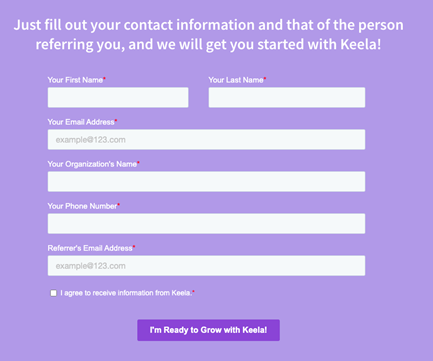Click into the Your Phone Number field
This screenshot has width=433, height=361.
[x=206, y=223]
